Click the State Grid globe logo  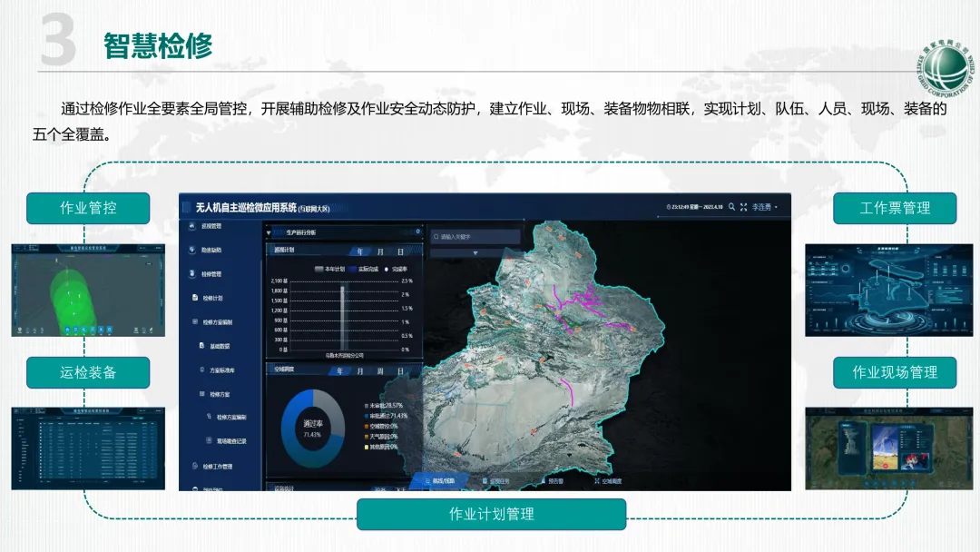(x=946, y=67)
